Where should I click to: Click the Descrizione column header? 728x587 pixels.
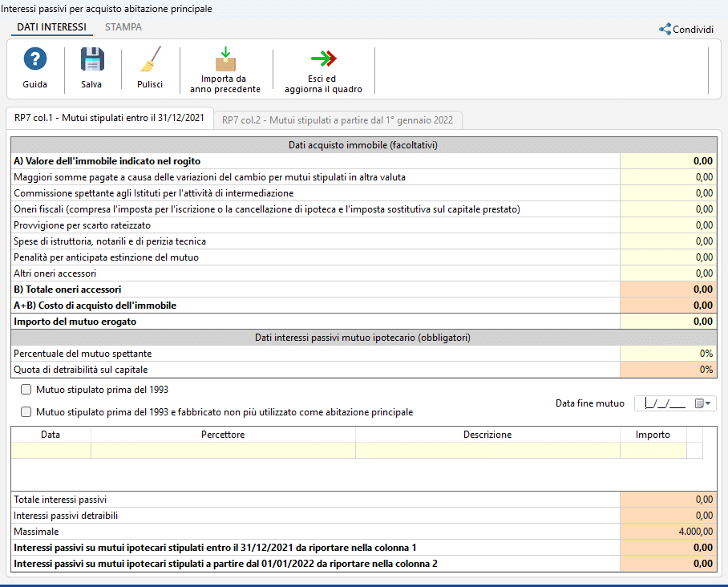tap(487, 435)
